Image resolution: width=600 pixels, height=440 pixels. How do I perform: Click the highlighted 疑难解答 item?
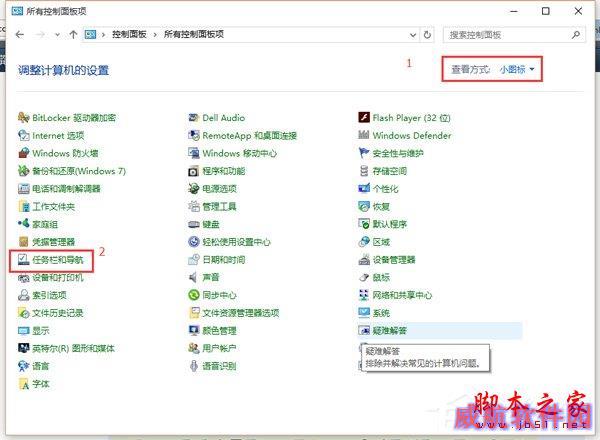[440, 330]
